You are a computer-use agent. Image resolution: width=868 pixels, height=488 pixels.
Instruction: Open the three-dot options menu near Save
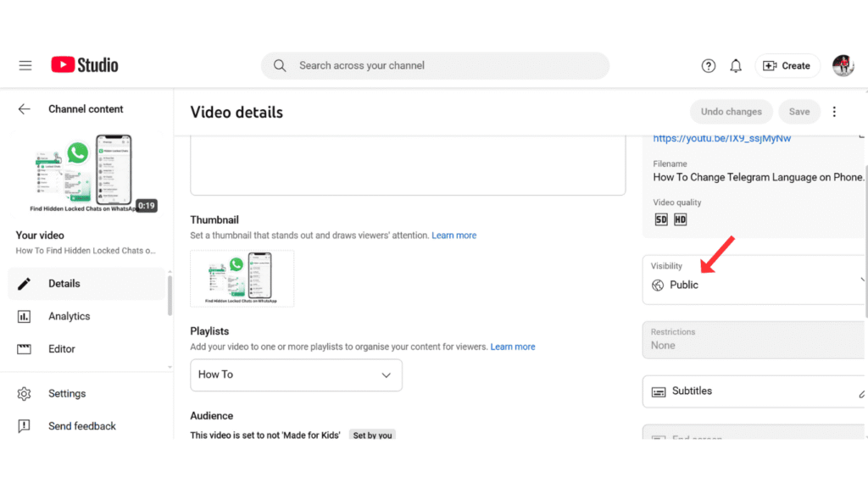point(834,111)
